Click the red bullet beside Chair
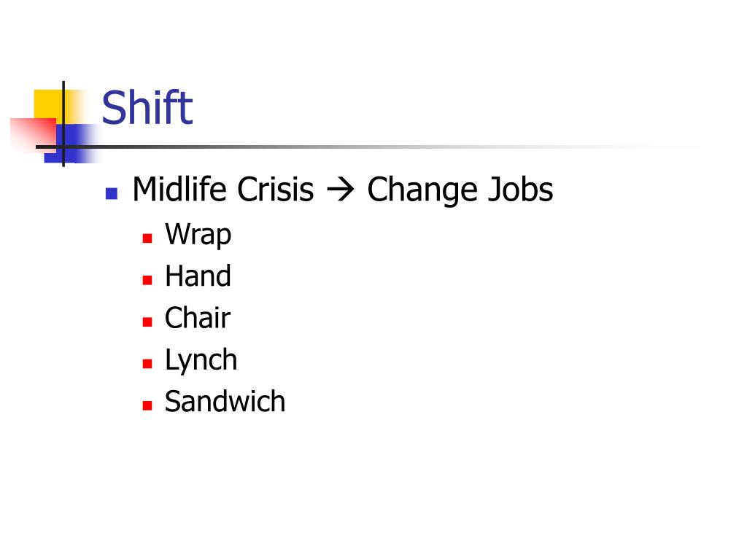The image size is (747, 560). click(147, 322)
